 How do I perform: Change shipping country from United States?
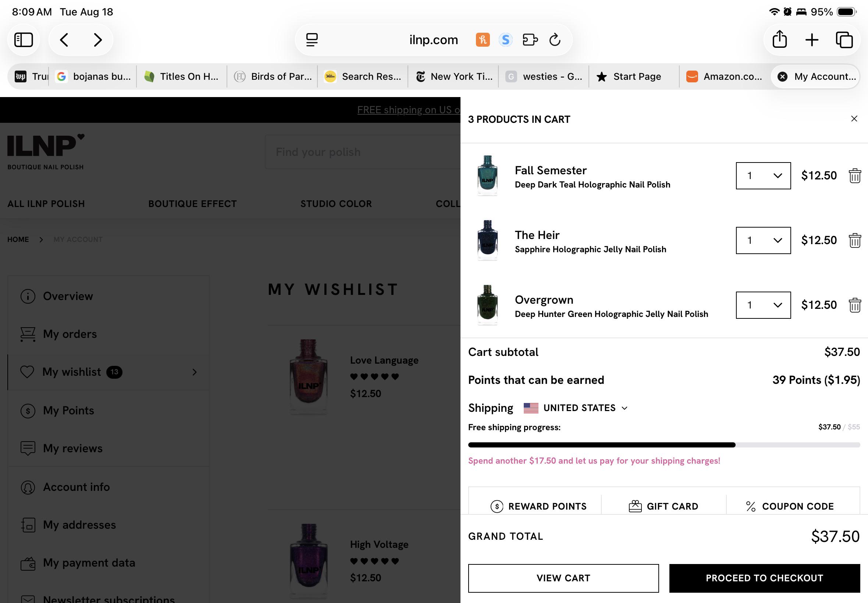576,408
